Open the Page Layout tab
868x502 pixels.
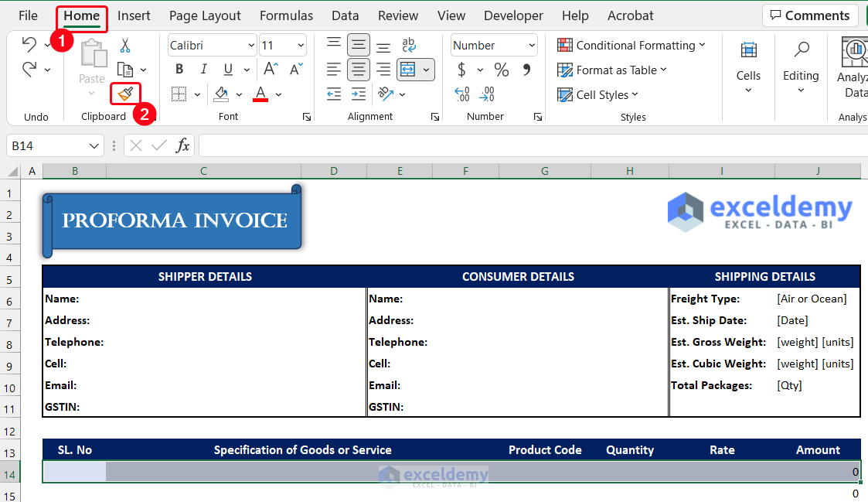point(205,15)
